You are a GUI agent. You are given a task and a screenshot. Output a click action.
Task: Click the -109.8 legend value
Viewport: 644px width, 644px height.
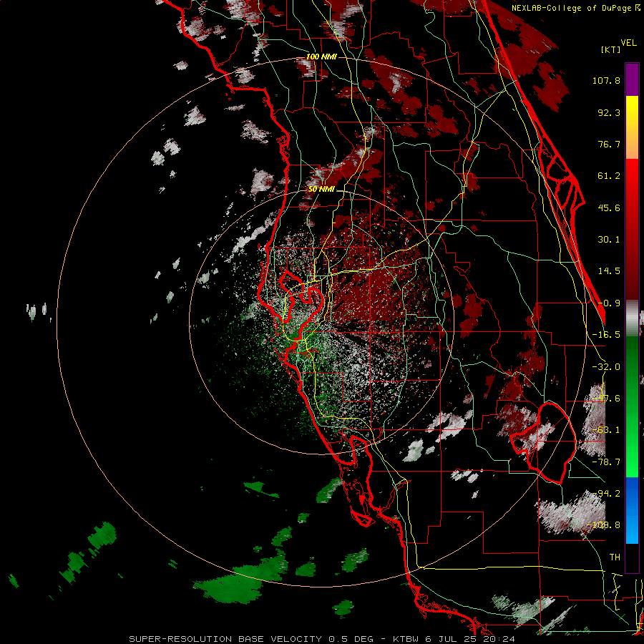click(x=603, y=525)
